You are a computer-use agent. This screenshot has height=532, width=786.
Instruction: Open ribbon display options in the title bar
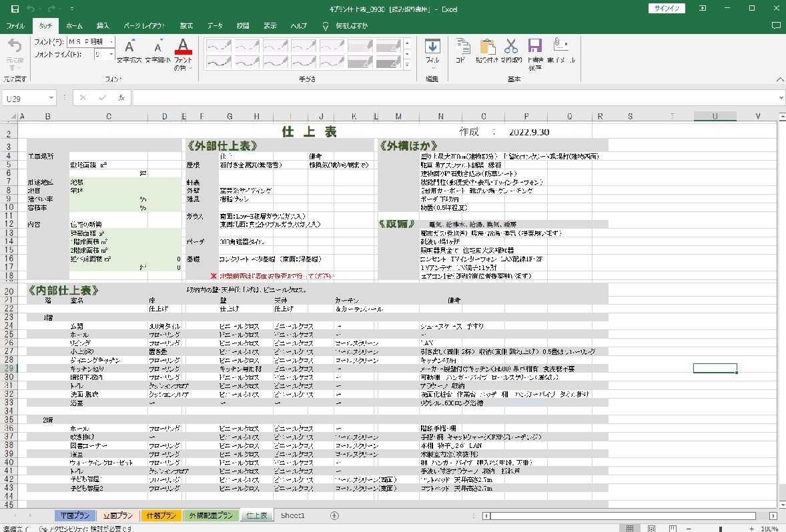click(x=703, y=9)
